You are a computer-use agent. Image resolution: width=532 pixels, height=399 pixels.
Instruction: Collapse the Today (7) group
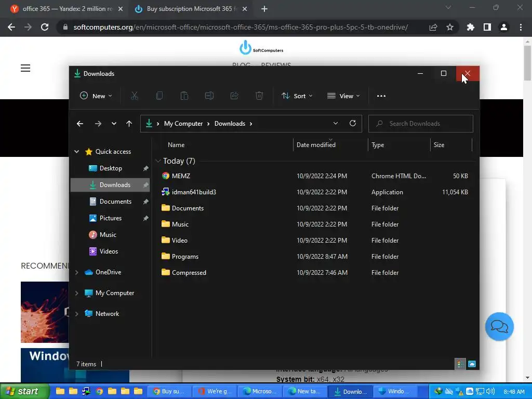pyautogui.click(x=158, y=161)
